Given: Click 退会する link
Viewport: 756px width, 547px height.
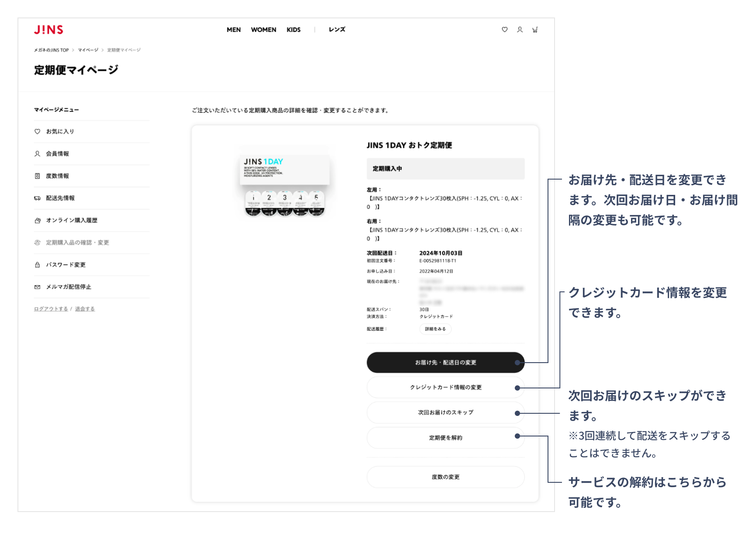Looking at the screenshot, I should tap(85, 309).
